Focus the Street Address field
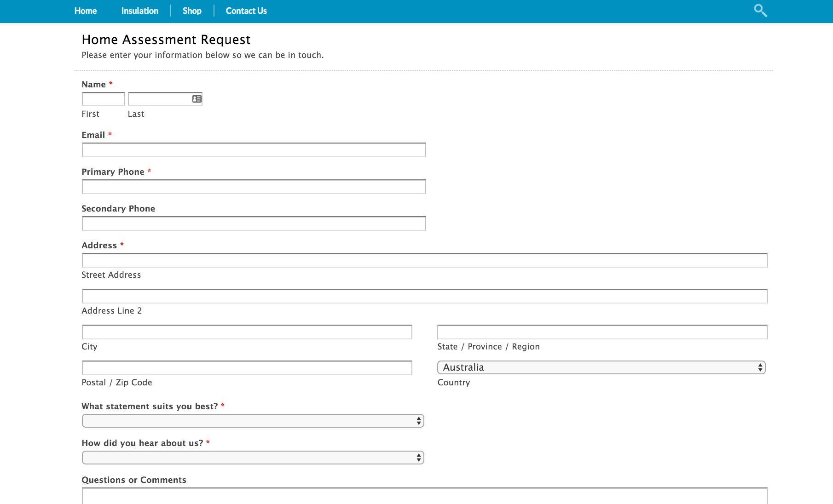This screenshot has width=833, height=504. (424, 260)
